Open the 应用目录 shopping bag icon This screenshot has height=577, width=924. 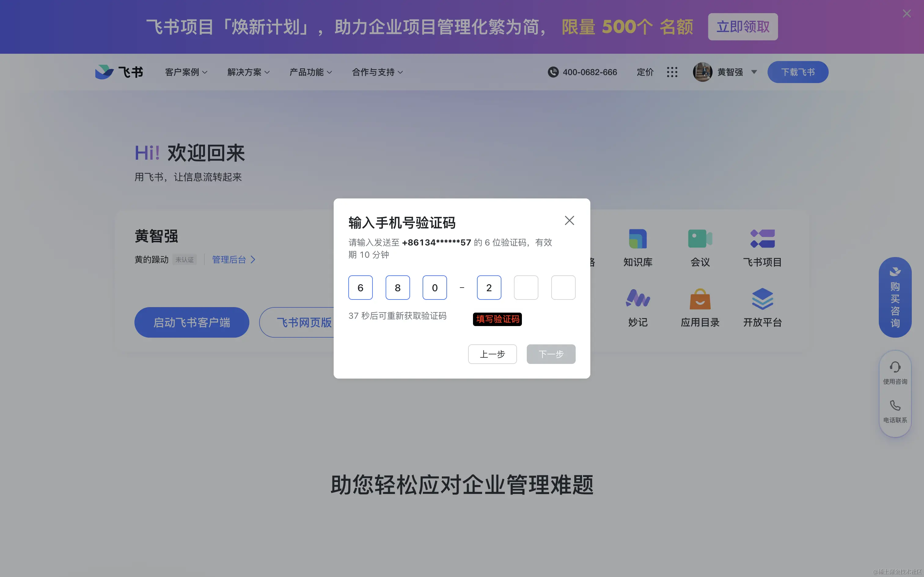tap(700, 299)
